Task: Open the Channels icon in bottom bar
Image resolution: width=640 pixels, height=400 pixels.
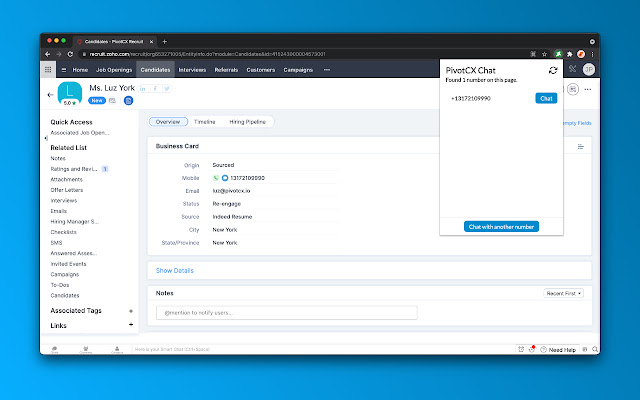Action: coord(86,349)
